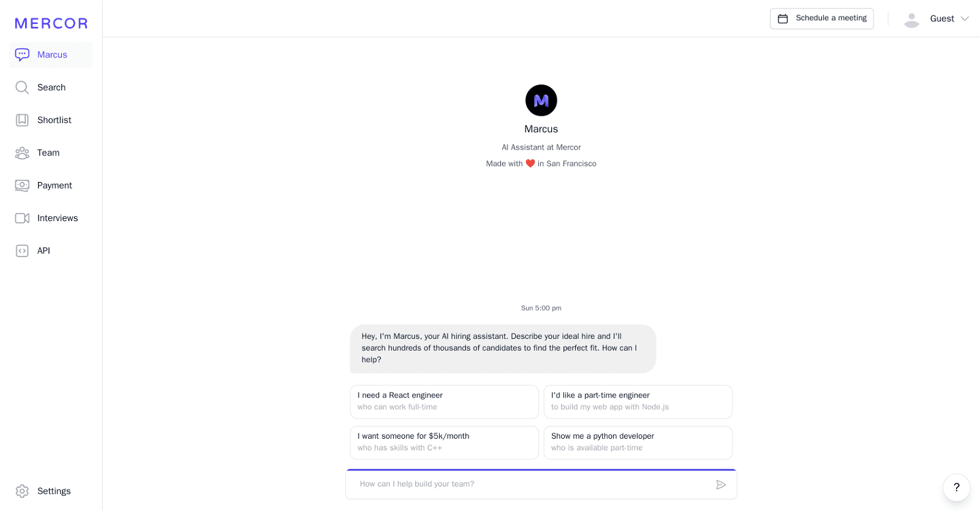Image resolution: width=980 pixels, height=511 pixels.
Task: Choose the "I need a React engineer" suggestion
Action: tap(444, 401)
